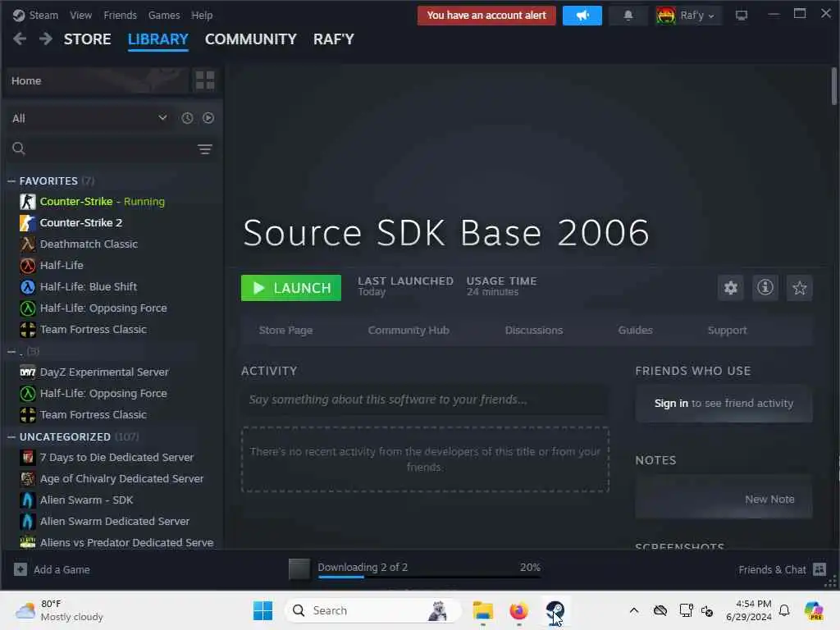Show hidden tray icons chevron

(634, 610)
